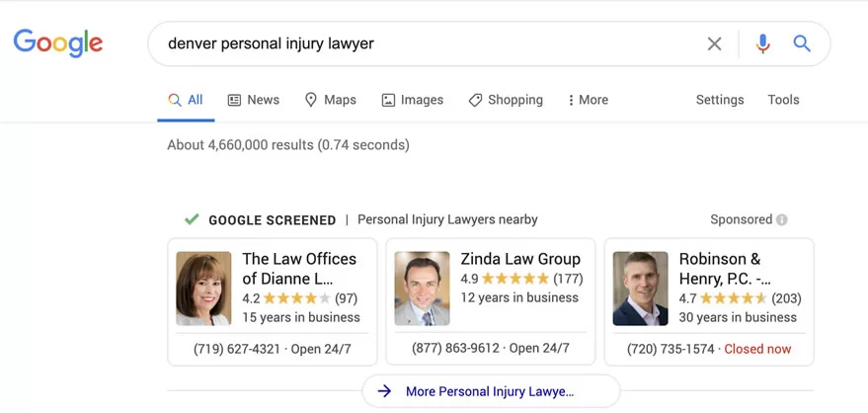868x413 pixels.
Task: Click the green Google Screened checkmark
Action: 192,219
